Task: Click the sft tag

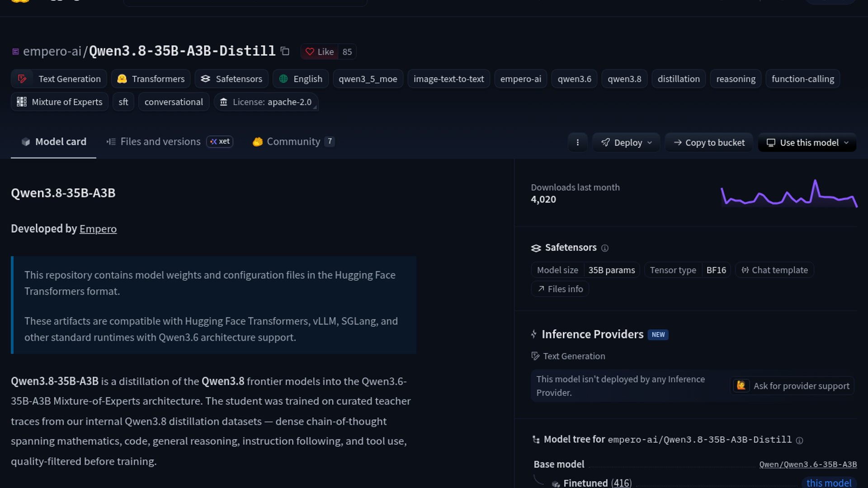Action: pyautogui.click(x=123, y=102)
